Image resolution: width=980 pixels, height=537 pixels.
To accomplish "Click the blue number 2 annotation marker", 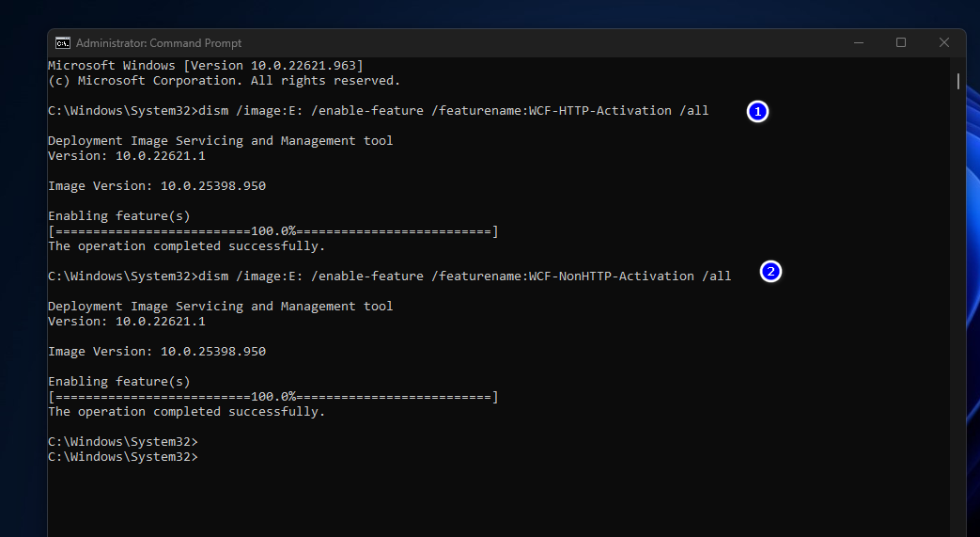I will (x=770, y=272).
